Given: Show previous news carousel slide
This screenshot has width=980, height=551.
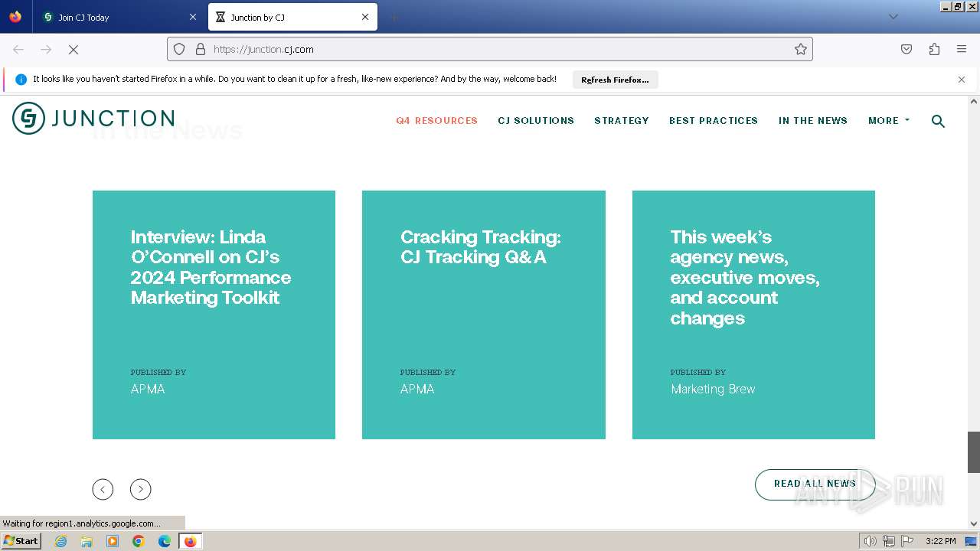Looking at the screenshot, I should pyautogui.click(x=103, y=489).
